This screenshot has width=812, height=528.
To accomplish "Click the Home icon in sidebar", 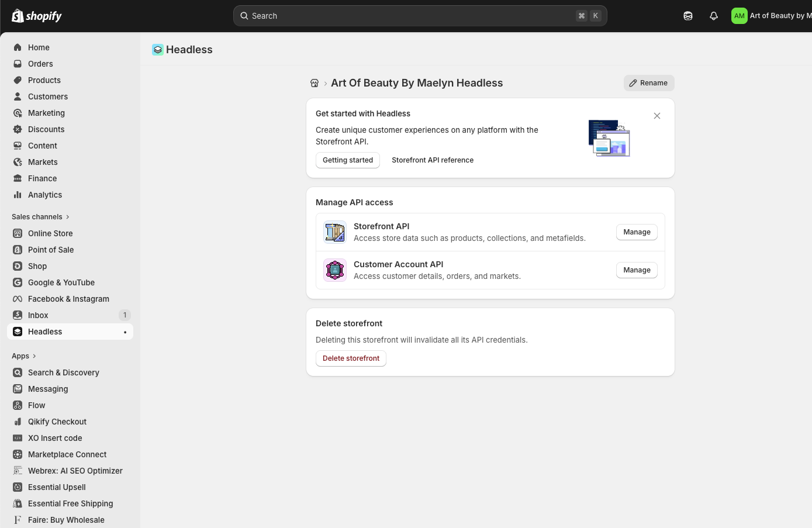I will click(x=18, y=47).
